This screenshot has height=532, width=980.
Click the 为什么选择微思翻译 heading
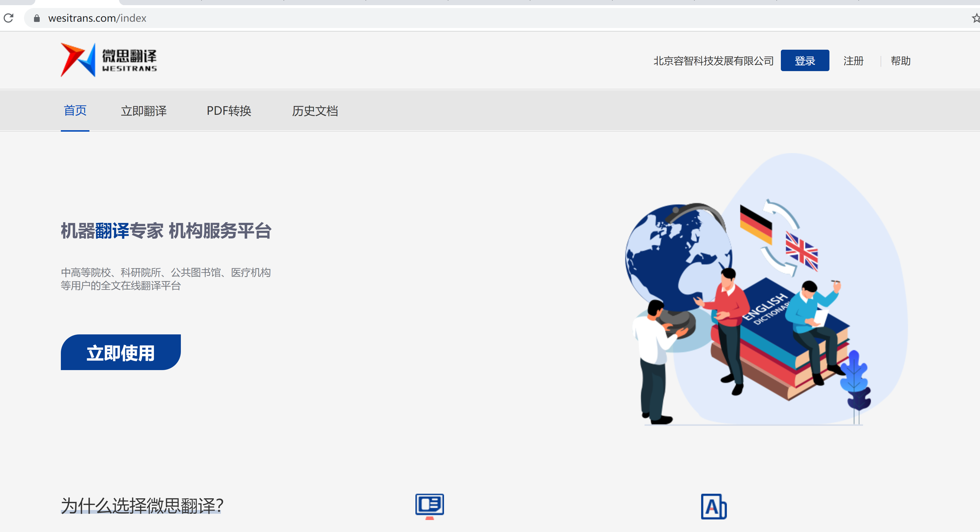click(142, 506)
